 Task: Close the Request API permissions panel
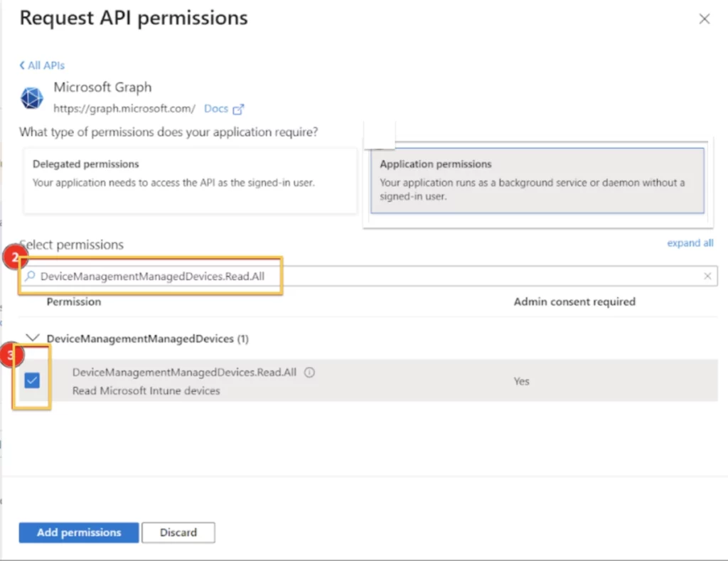point(704,19)
